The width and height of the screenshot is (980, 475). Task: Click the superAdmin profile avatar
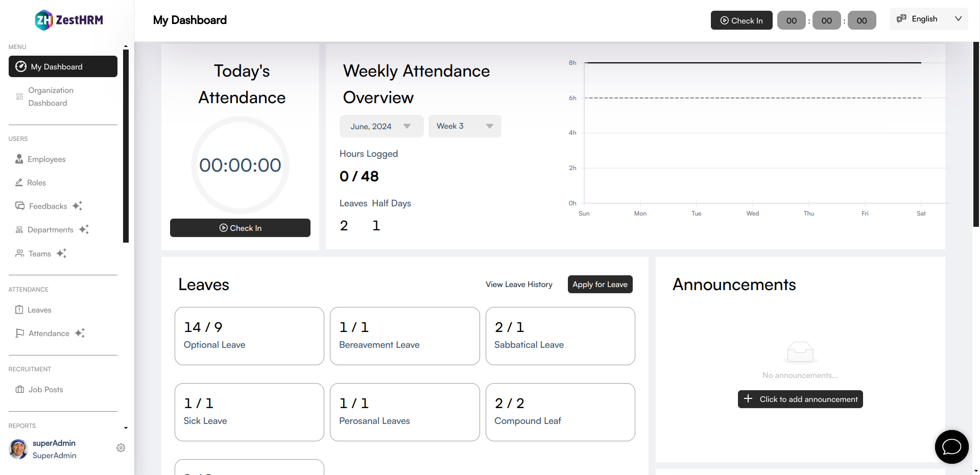point(19,449)
